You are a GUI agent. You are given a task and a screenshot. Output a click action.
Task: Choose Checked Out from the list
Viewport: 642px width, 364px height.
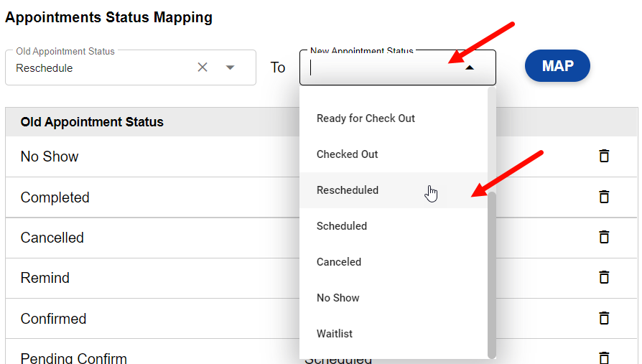[347, 154]
